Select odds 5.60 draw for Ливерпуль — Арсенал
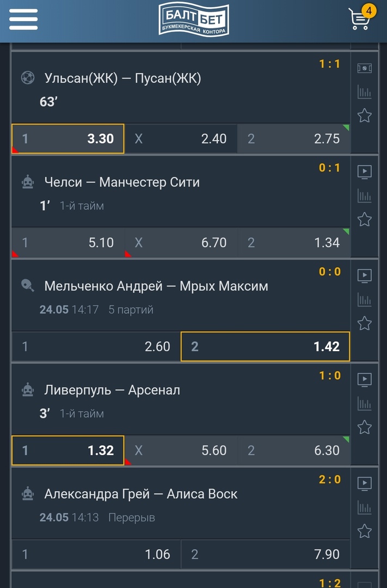Image resolution: width=387 pixels, height=588 pixels. click(x=181, y=451)
